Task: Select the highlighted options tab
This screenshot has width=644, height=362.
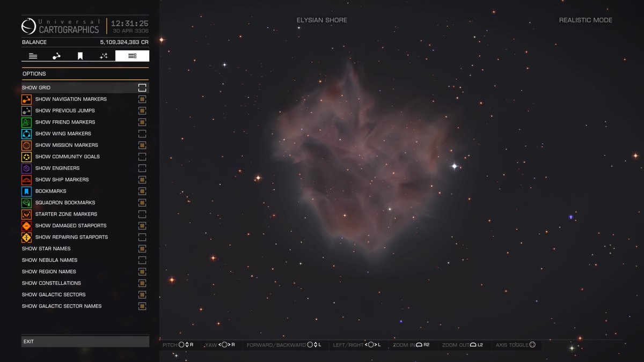Action: coord(132,56)
